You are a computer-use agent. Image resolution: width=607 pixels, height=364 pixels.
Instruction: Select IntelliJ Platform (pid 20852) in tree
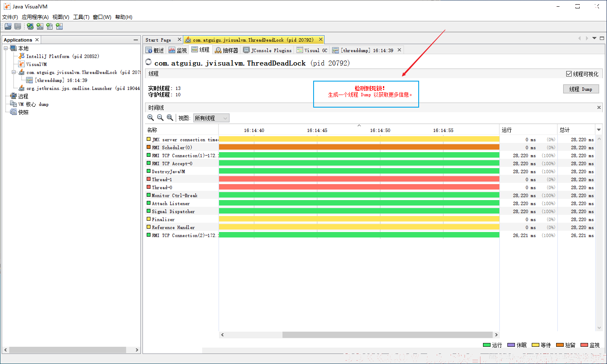click(x=59, y=56)
